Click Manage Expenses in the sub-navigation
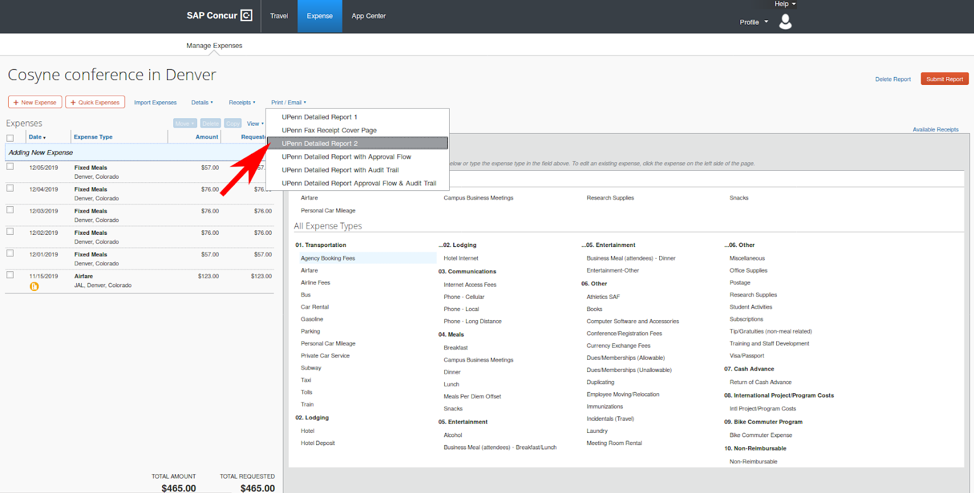 click(214, 45)
